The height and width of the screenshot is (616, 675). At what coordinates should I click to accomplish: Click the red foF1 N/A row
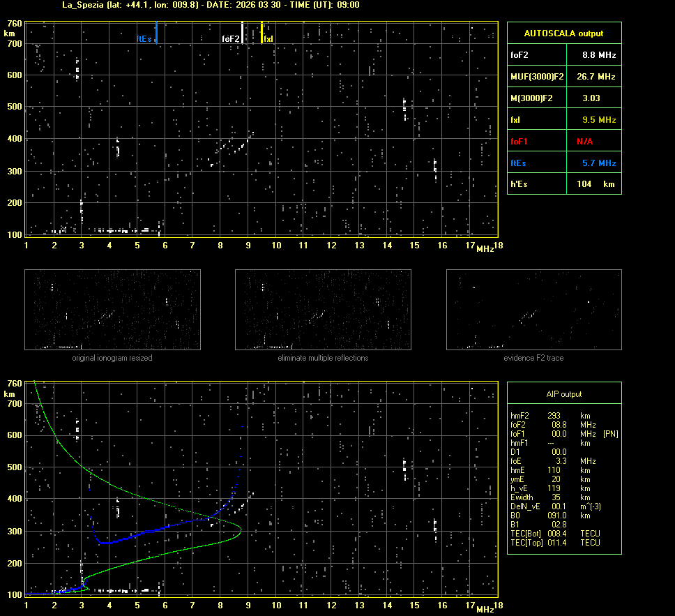pyautogui.click(x=563, y=142)
